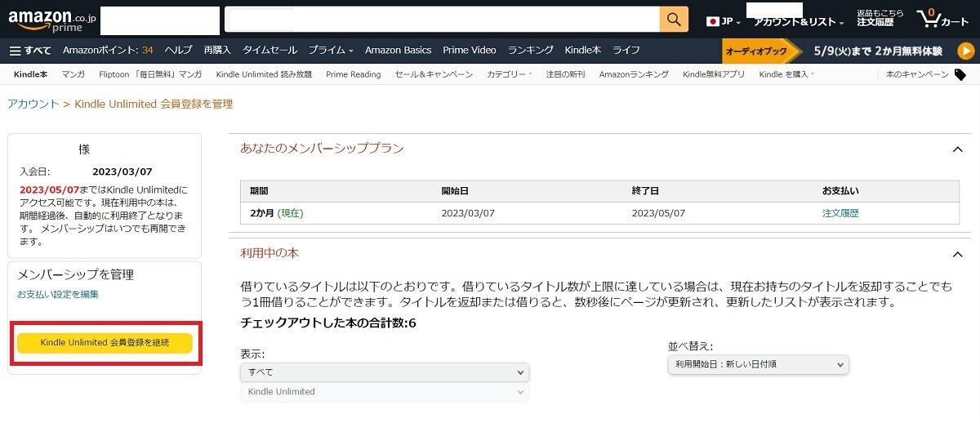Open Kindle Unlimited 読み放題
Screen dimensions: 980x423
coord(264,74)
